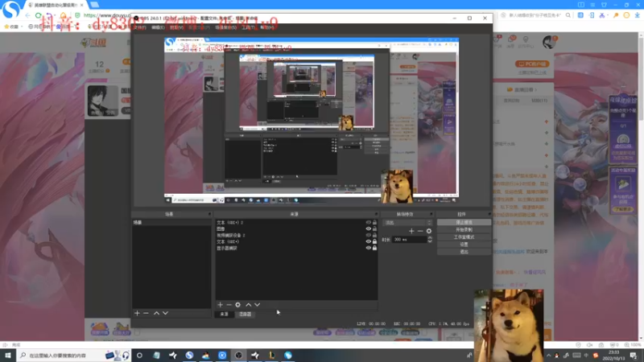Move the selected source down in the list
This screenshot has width=644, height=362.
[x=257, y=305]
